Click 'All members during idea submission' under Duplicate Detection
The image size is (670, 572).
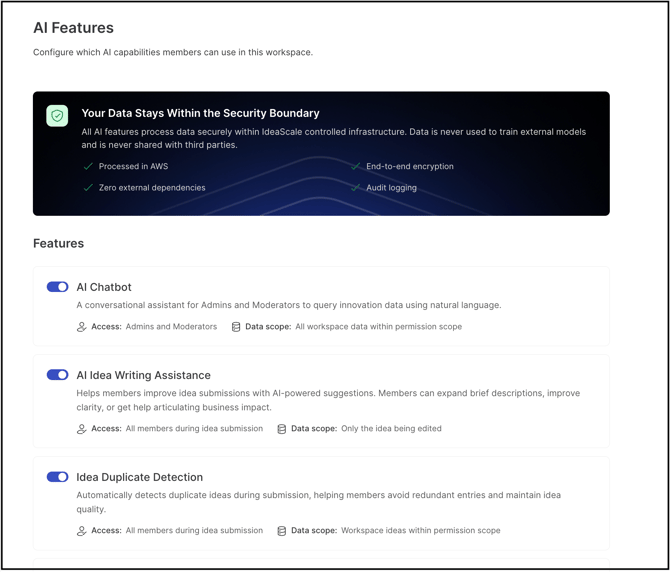click(194, 531)
